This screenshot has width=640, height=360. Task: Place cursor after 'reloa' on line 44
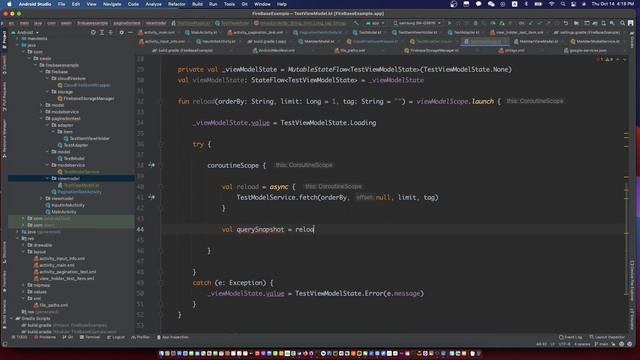point(314,229)
